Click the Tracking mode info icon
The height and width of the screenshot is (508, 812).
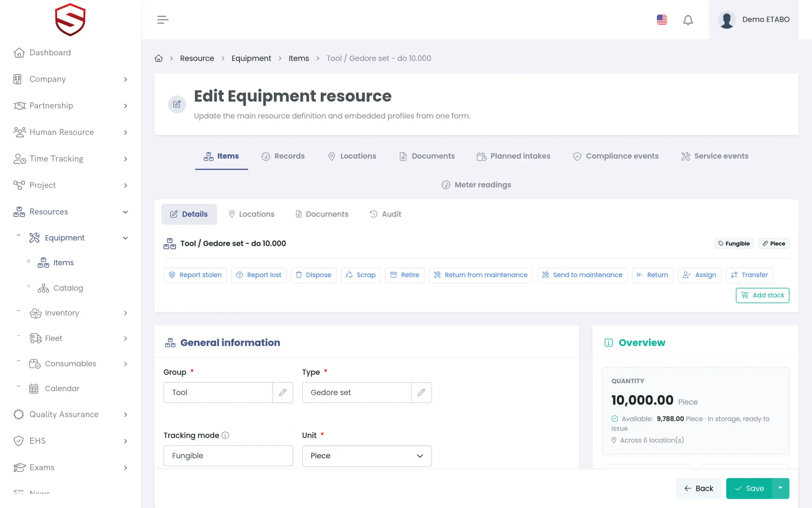point(226,435)
